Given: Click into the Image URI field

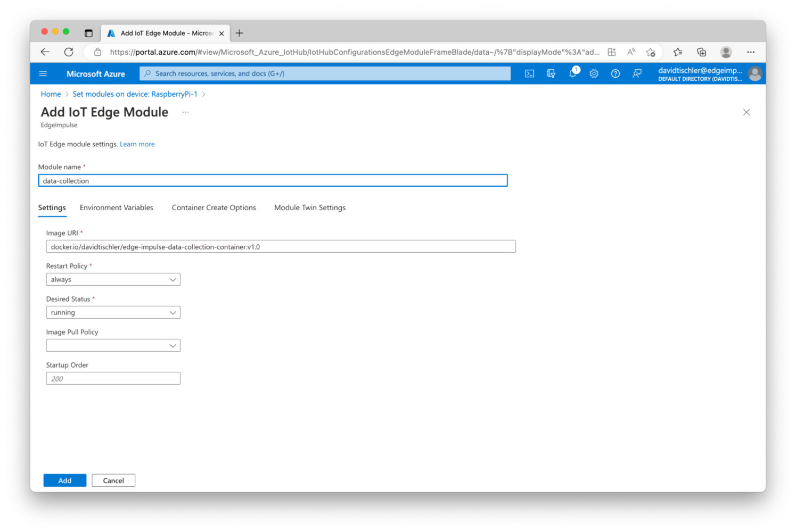Looking at the screenshot, I should tap(281, 246).
